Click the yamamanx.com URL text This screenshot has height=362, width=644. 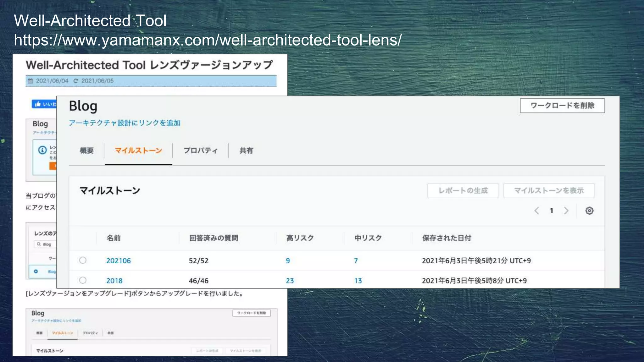coord(208,40)
